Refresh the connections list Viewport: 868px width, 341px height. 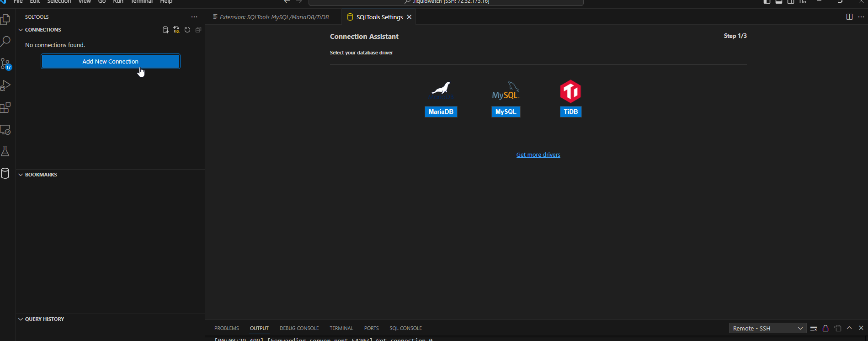point(187,30)
